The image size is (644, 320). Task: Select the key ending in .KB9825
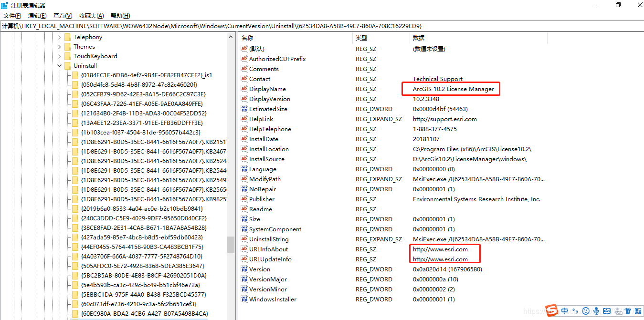pos(153,199)
